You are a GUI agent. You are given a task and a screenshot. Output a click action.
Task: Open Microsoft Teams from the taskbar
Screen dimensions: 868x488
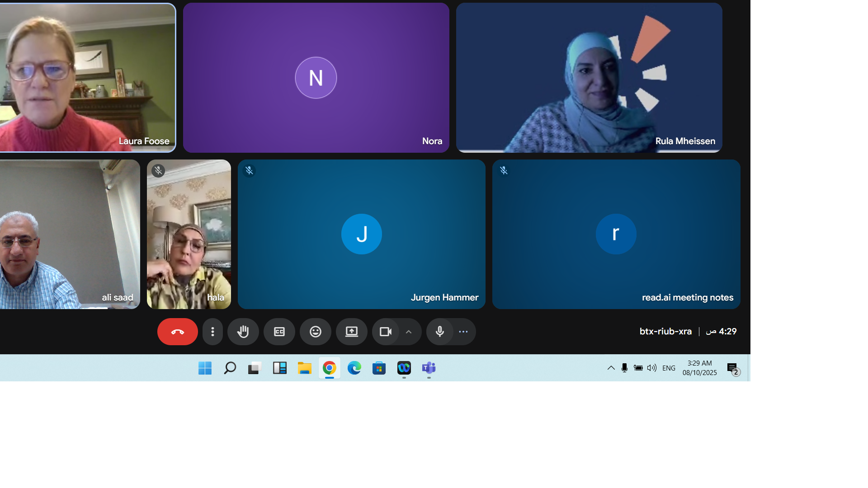pos(429,368)
